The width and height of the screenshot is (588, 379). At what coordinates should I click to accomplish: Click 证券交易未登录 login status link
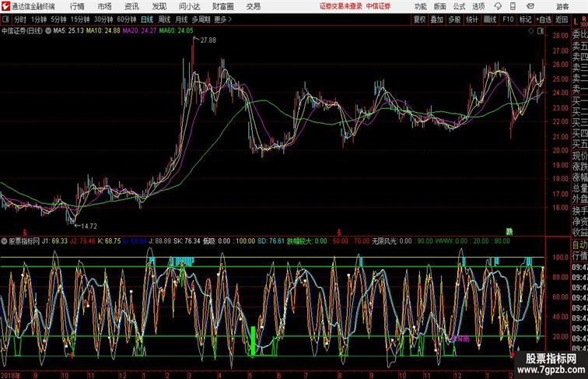(x=341, y=6)
